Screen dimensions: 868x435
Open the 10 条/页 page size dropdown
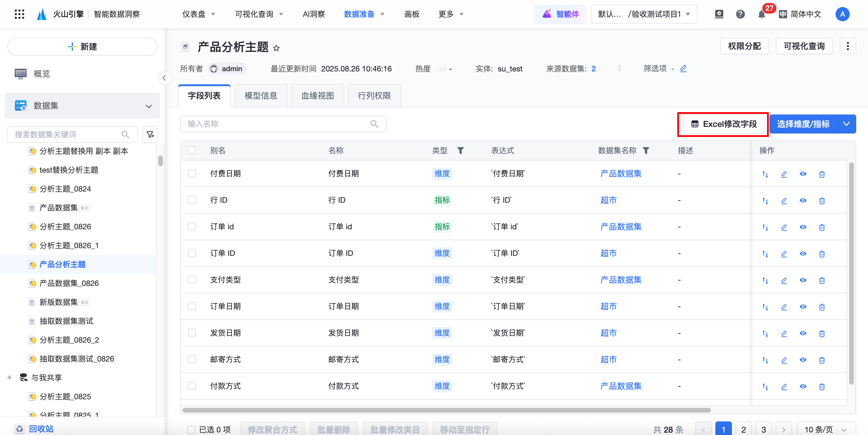(x=825, y=429)
